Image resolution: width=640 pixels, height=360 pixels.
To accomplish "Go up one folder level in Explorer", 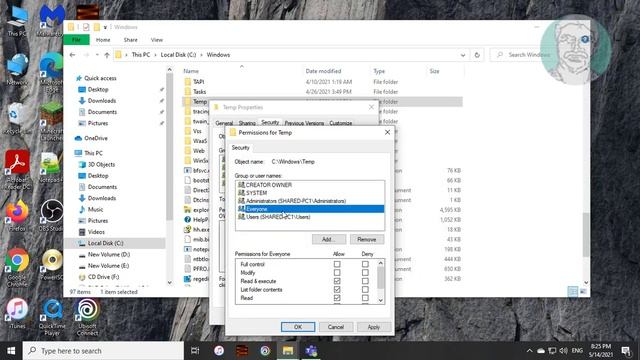I will (x=107, y=55).
